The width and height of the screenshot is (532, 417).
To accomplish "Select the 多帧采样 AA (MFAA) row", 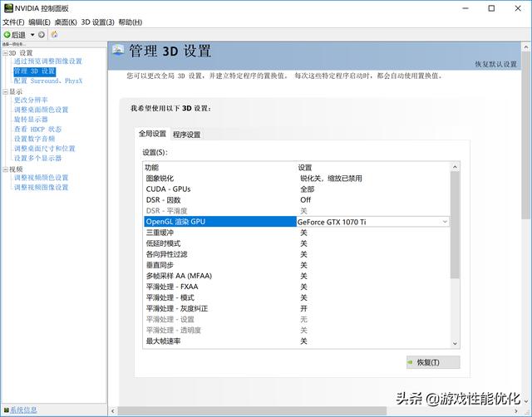I will (297, 276).
